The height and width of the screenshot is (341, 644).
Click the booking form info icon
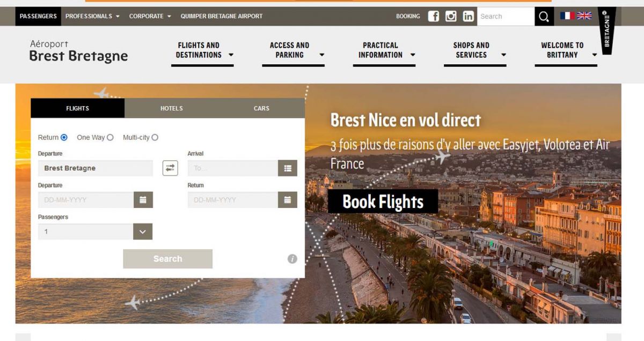292,259
